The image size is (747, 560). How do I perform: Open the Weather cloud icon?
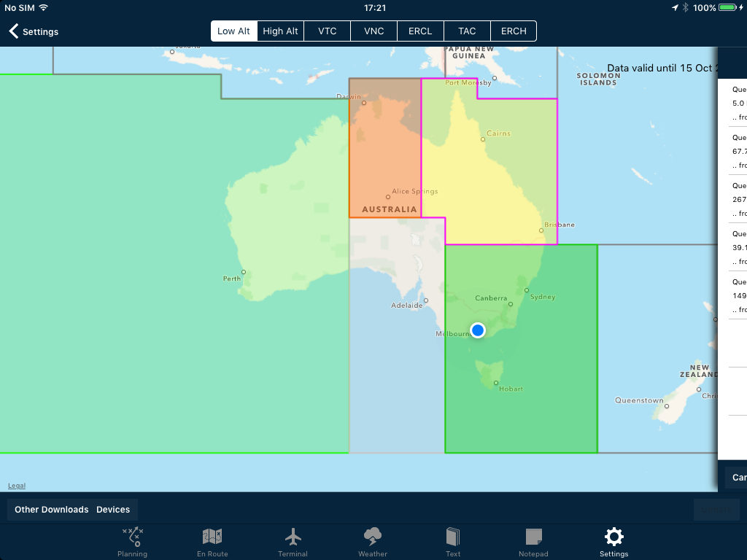tap(373, 537)
